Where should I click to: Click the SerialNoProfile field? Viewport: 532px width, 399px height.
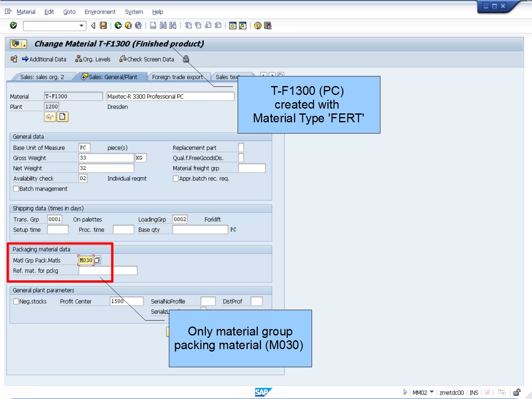208,301
